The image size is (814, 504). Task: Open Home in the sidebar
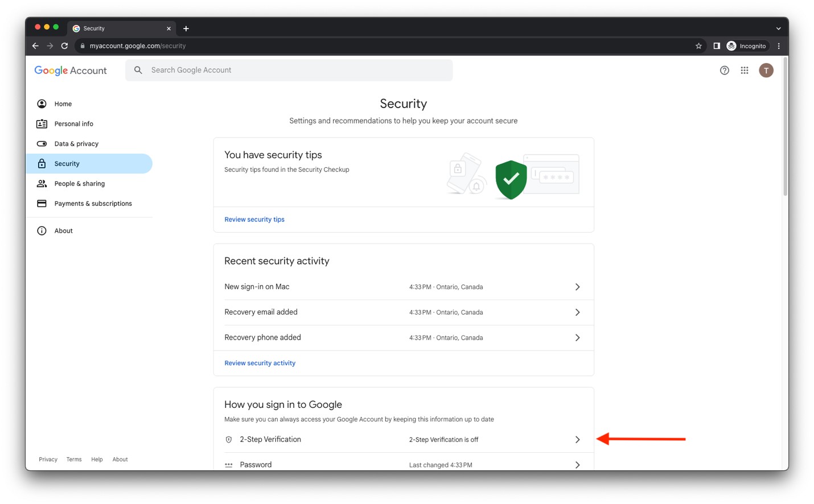[89, 104]
